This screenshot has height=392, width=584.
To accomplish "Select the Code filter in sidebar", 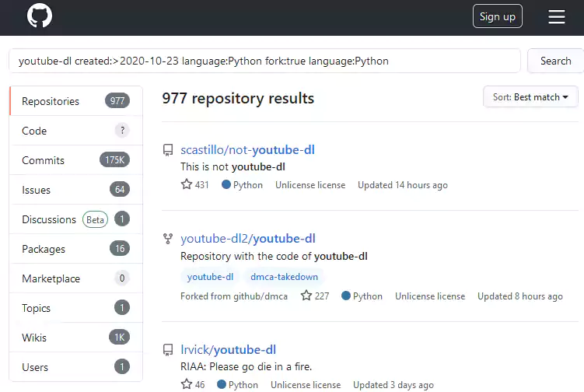I will (x=76, y=131).
